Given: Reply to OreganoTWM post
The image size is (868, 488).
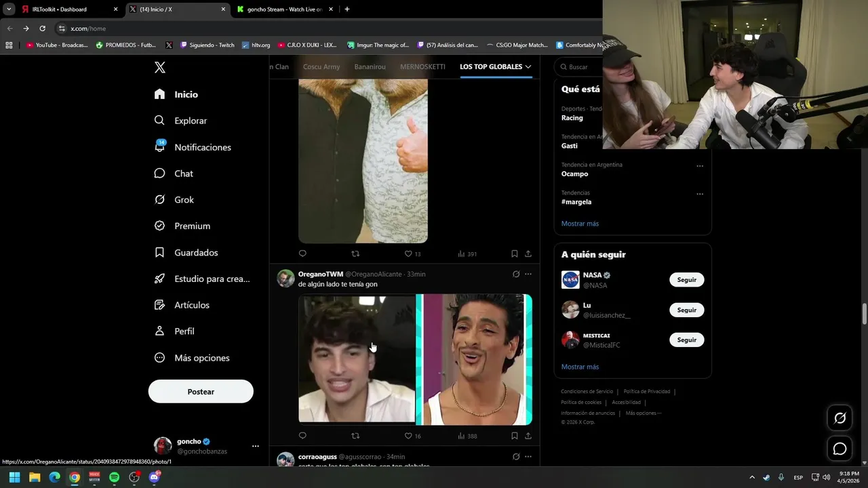Looking at the screenshot, I should (x=302, y=436).
